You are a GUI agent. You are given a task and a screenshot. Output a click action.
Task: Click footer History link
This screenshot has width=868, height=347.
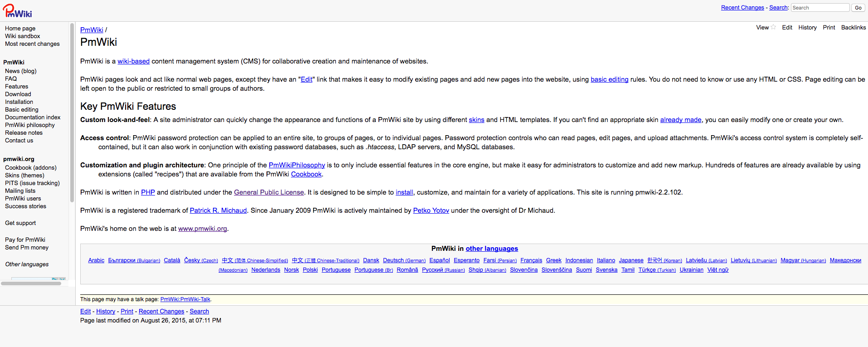[106, 312]
